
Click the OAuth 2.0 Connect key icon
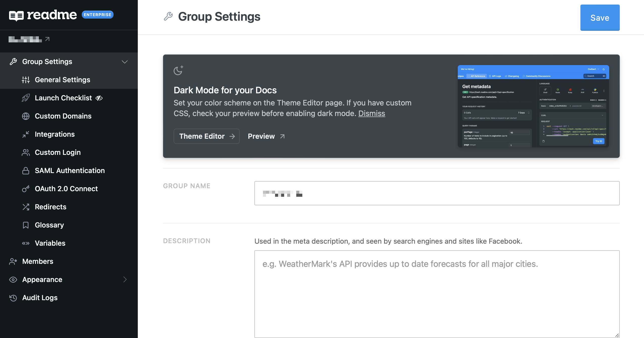(26, 189)
